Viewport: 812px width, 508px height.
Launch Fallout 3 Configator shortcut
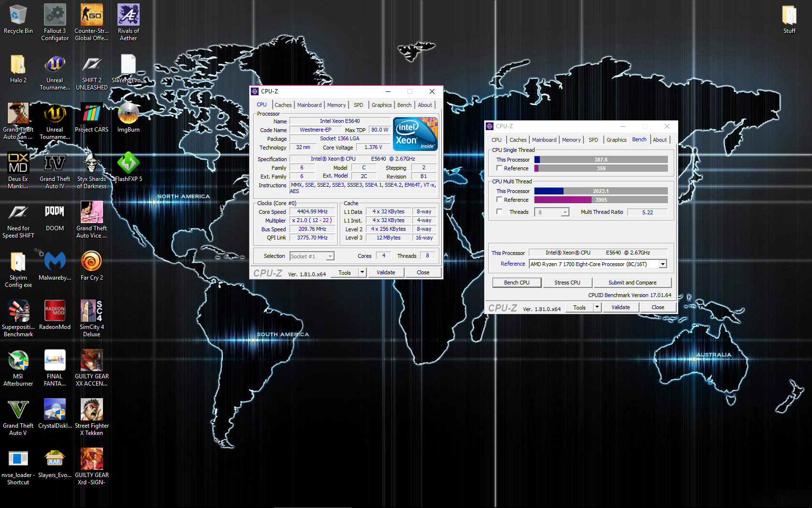point(55,22)
